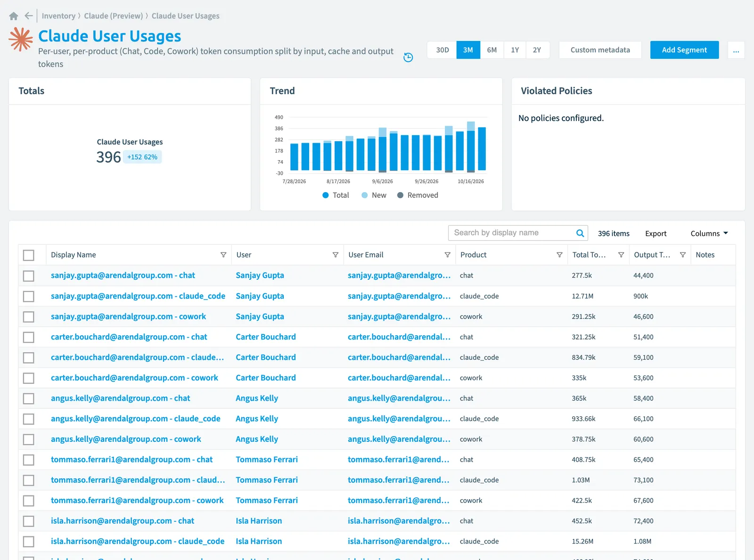Filter the Output Tokens column
The height and width of the screenshot is (560, 754).
682,255
